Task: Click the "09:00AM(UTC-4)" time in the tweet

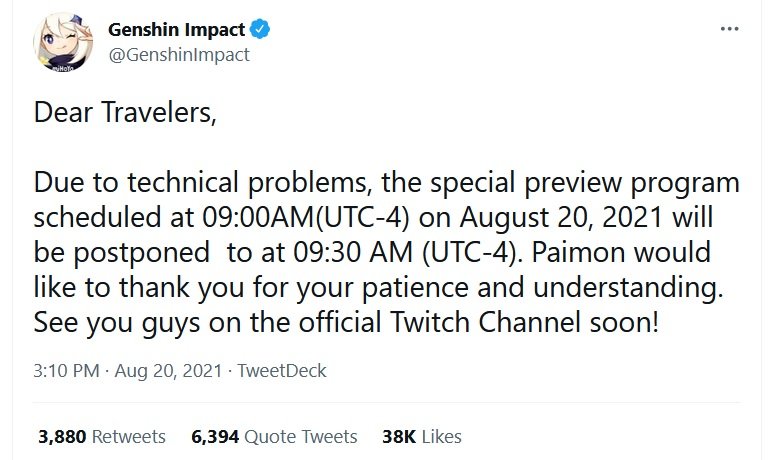Action: pyautogui.click(x=306, y=218)
